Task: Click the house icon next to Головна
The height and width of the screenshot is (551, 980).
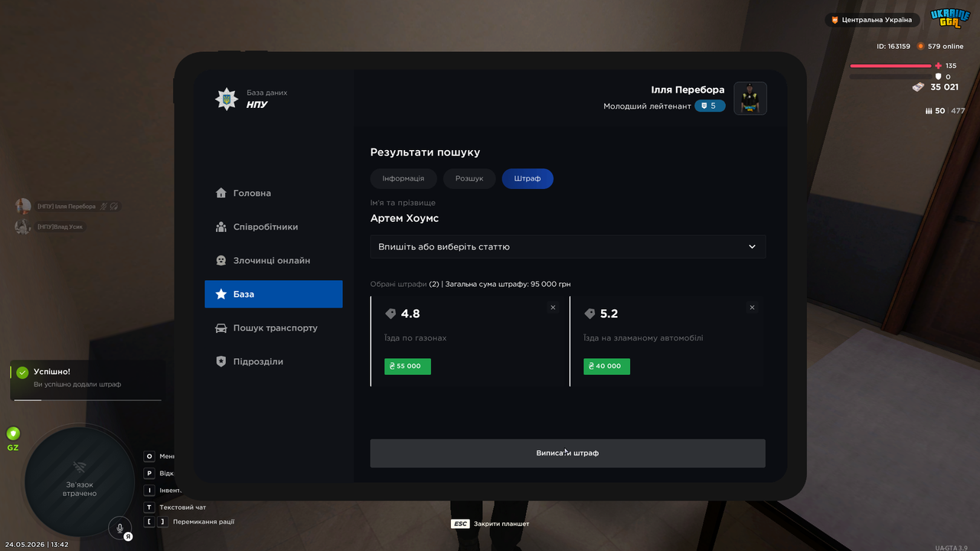Action: click(x=221, y=193)
